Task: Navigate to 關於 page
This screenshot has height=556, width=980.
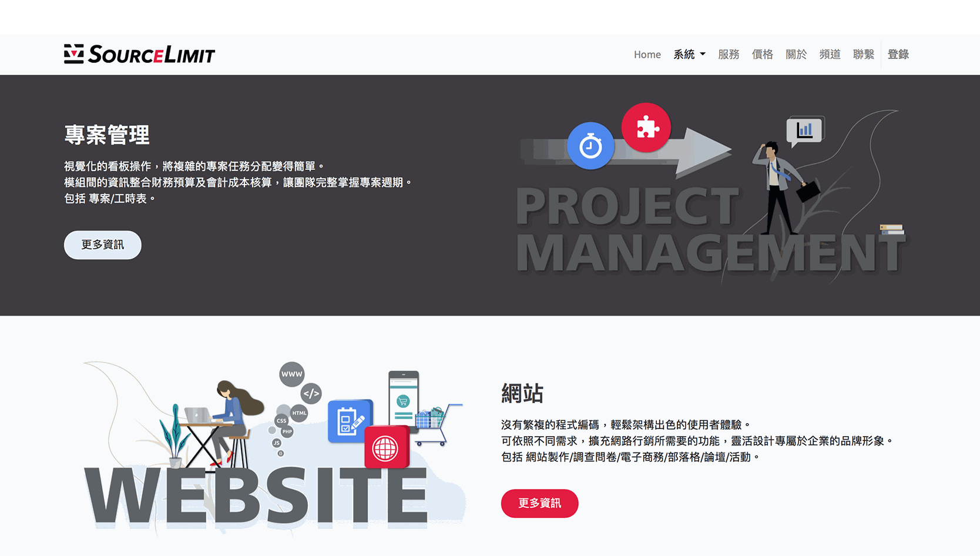Action: (x=796, y=55)
